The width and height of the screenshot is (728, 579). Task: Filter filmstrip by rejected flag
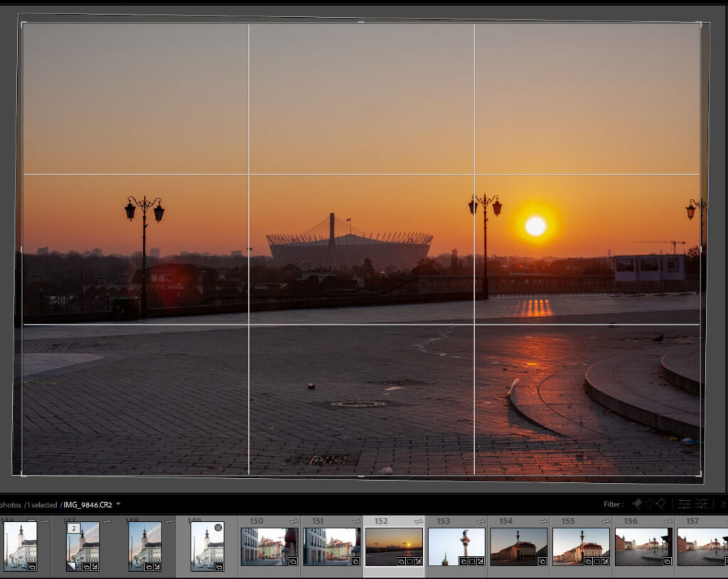pos(661,504)
